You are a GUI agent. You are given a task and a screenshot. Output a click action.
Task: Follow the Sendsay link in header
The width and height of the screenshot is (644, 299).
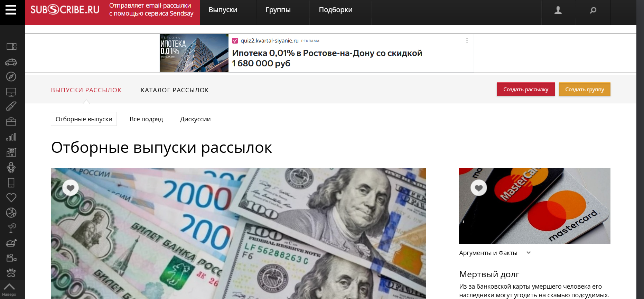(181, 13)
